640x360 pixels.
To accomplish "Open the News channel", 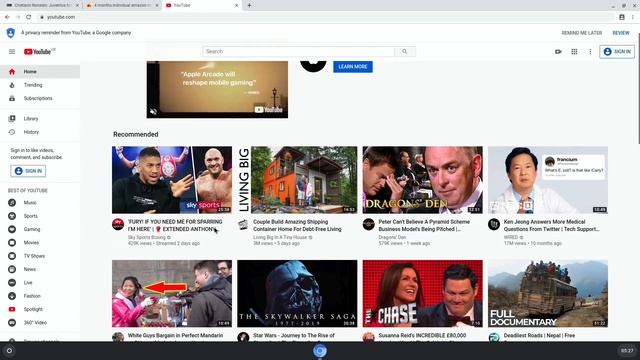I will point(40,269).
